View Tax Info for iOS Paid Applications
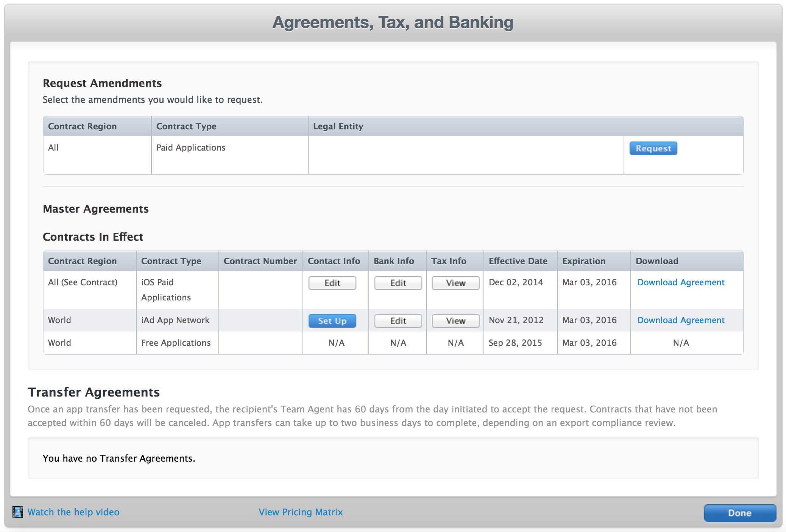The width and height of the screenshot is (786, 532). coord(455,283)
